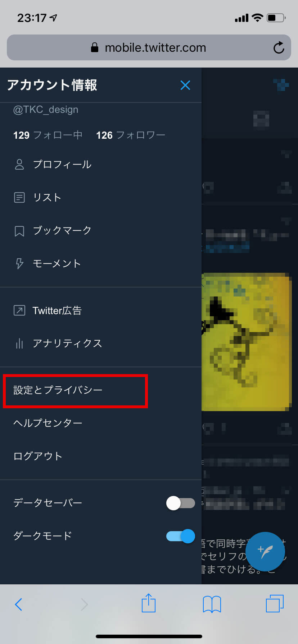View the 126 フォロワー list

(x=131, y=135)
